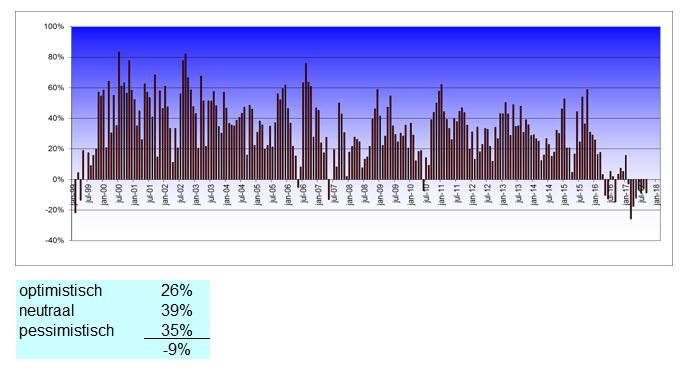Select the 35% value cell

pos(177,330)
